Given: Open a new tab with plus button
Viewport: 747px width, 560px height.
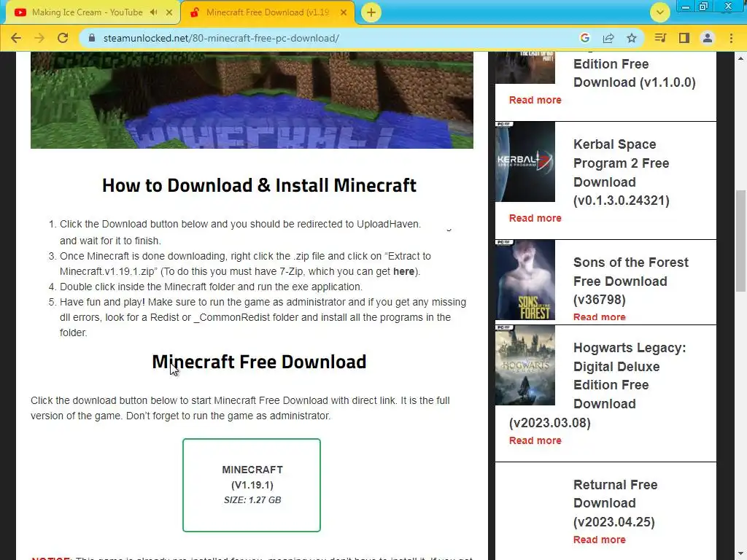Looking at the screenshot, I should click(371, 12).
